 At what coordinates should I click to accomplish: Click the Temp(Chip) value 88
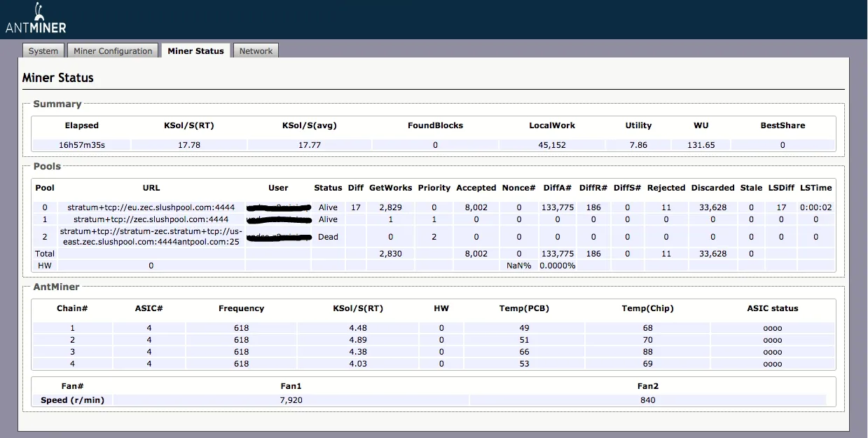point(647,352)
